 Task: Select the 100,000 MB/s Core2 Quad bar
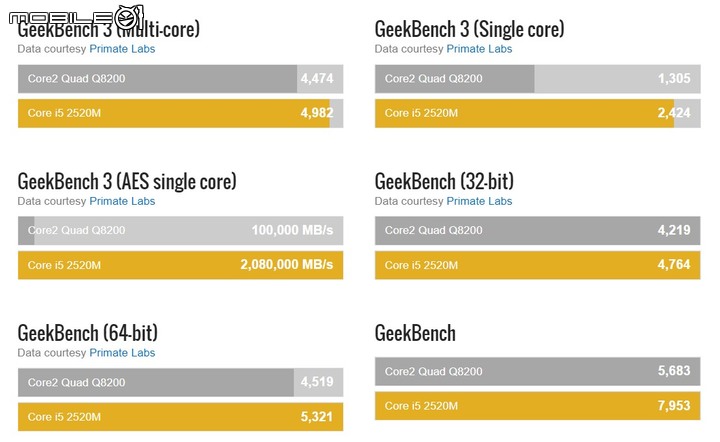tap(180, 230)
